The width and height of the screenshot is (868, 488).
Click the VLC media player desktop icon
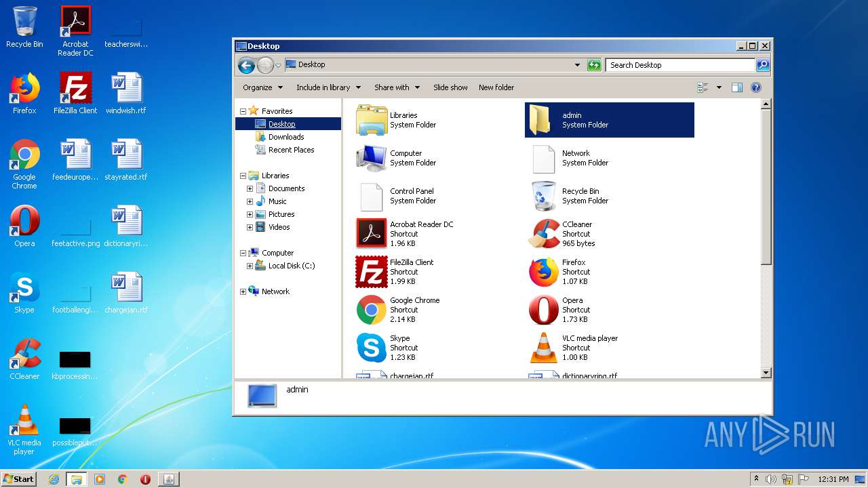(24, 430)
